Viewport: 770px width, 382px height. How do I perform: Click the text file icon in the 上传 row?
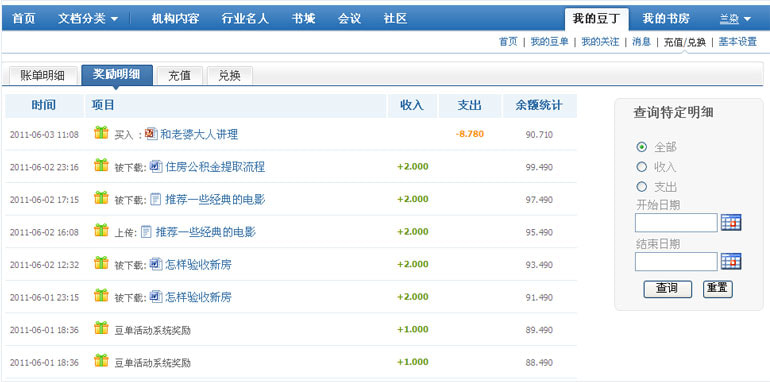click(146, 232)
